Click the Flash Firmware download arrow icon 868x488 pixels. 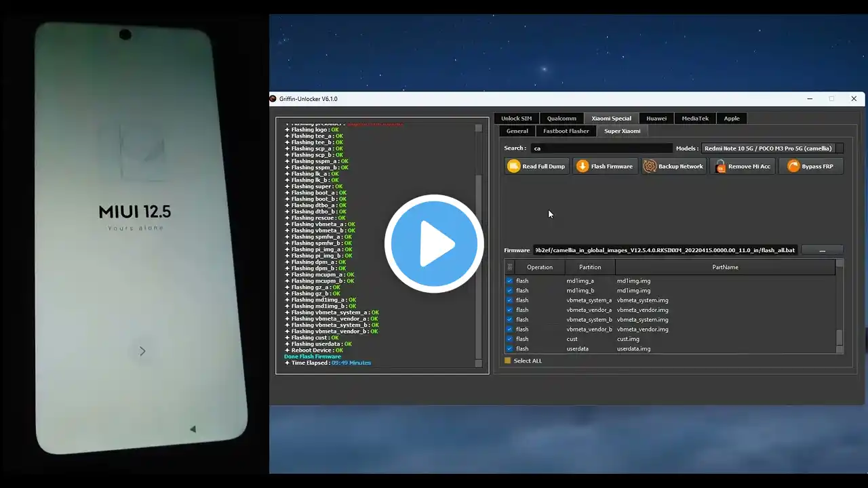pyautogui.click(x=583, y=166)
